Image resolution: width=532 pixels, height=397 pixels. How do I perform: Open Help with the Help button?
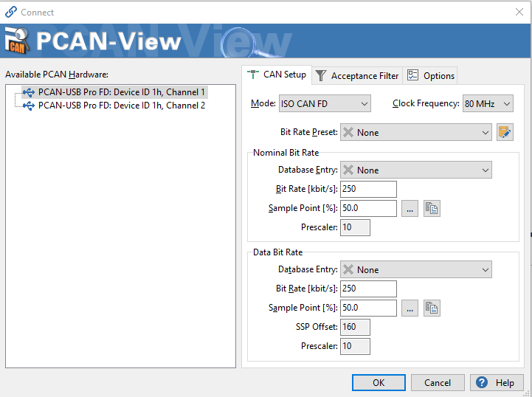point(497,383)
